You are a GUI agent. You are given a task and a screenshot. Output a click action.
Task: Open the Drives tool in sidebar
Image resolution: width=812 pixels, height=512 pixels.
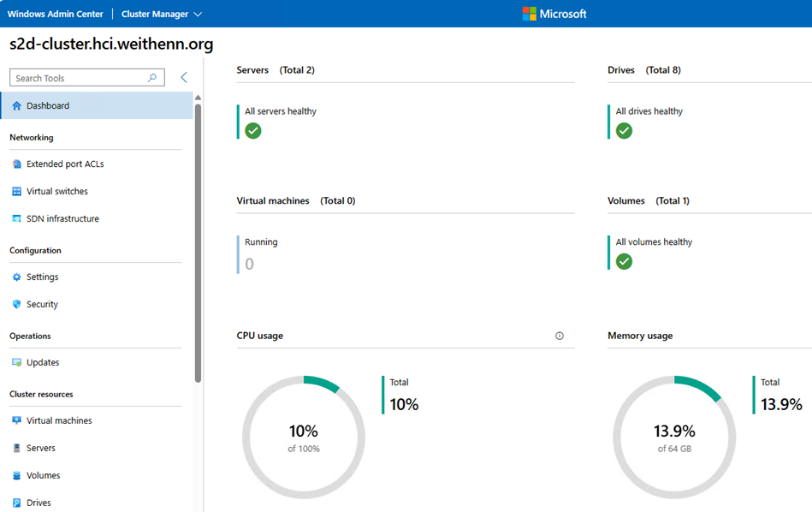click(39, 503)
